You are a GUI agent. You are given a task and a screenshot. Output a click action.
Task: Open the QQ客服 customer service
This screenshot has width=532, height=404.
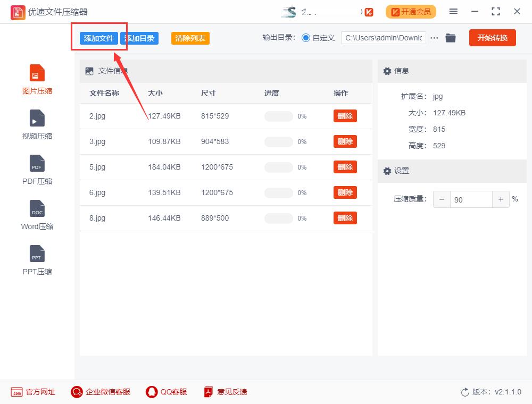click(x=167, y=392)
